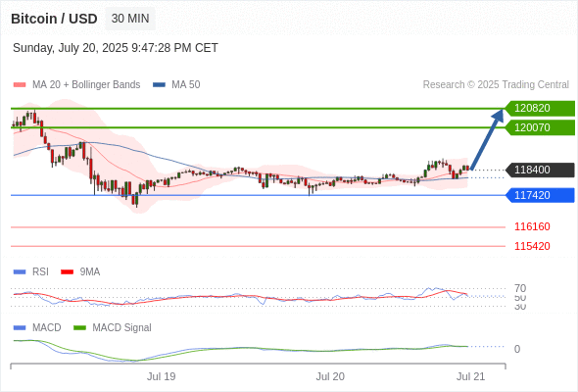Click the MACD blue legend marker
578x392 pixels.
click(20, 328)
